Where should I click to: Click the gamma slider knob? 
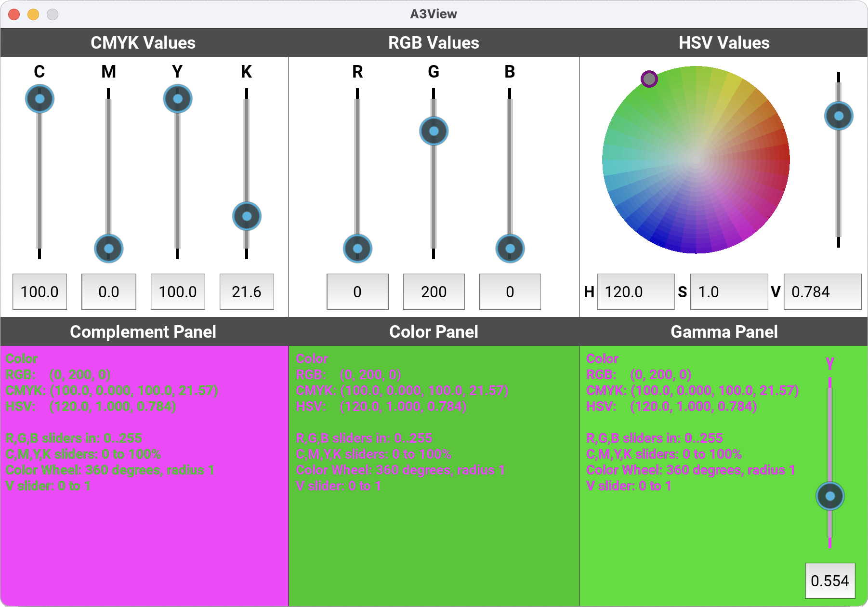[x=830, y=496]
